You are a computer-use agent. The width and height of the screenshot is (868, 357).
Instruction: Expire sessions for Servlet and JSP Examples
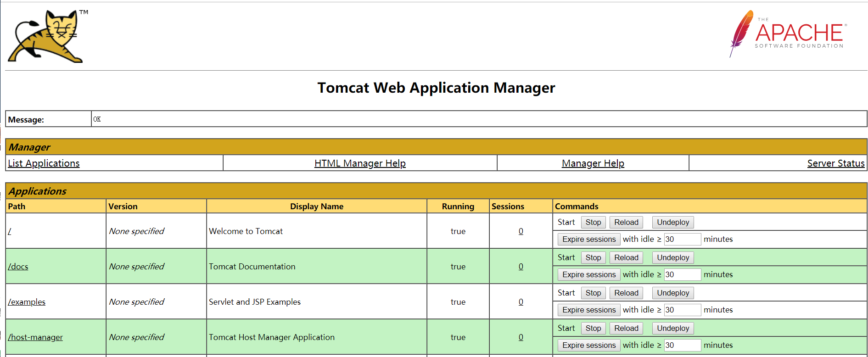coord(589,310)
